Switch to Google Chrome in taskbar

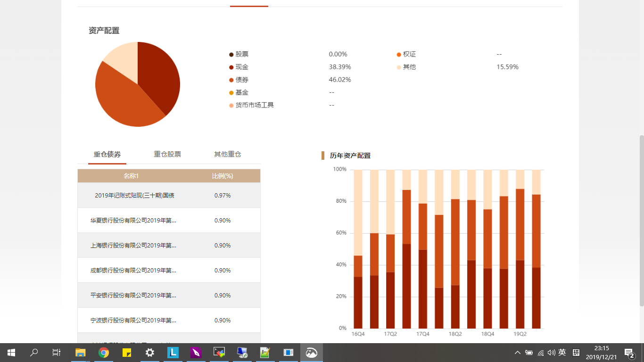[x=104, y=353]
